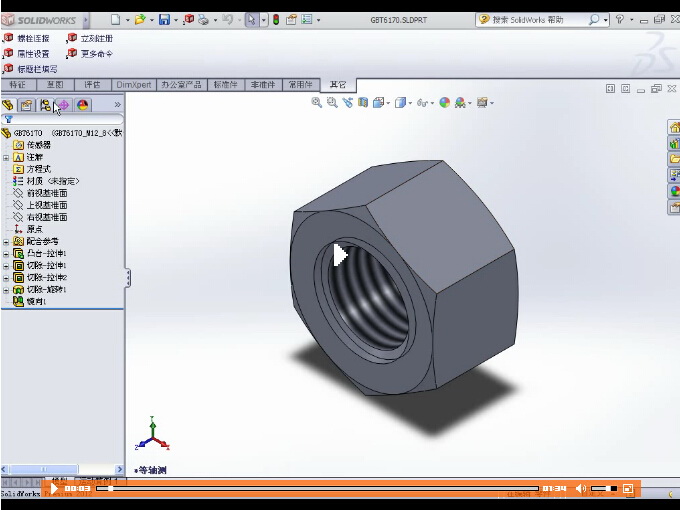Click the Section View icon
The height and width of the screenshot is (510, 680).
pyautogui.click(x=363, y=102)
